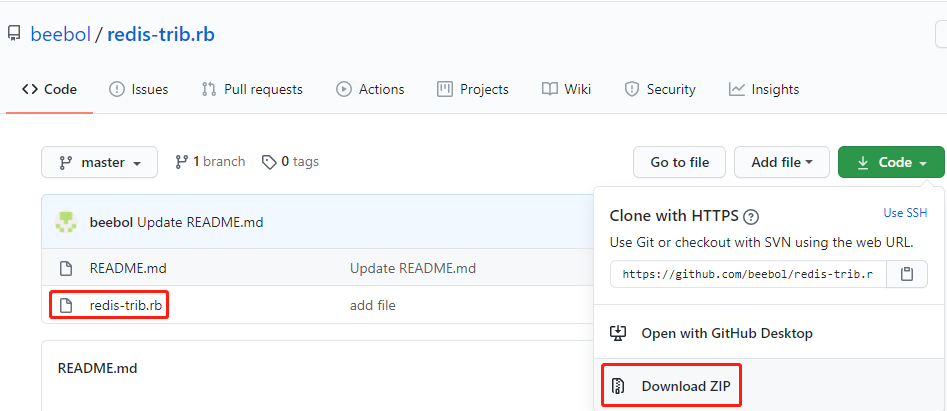Expand the master branch dropdown
The image size is (947, 411).
100,162
